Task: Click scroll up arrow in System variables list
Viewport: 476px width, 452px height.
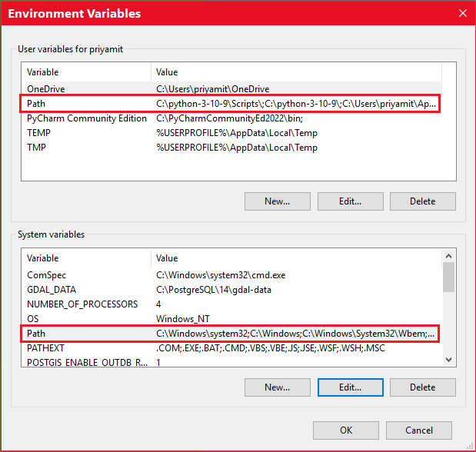Action: (x=448, y=256)
